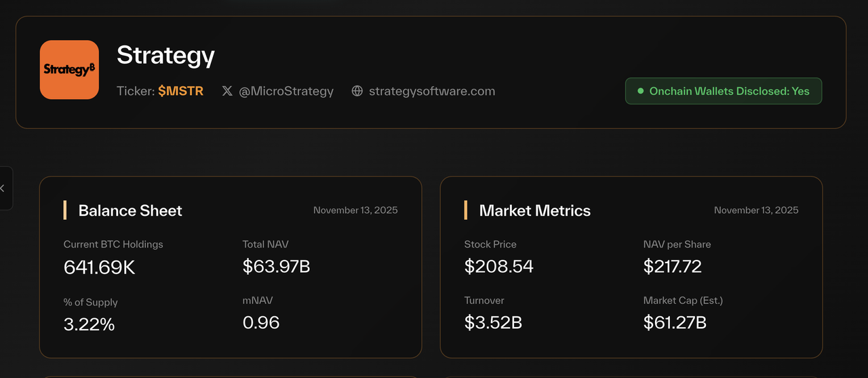Click the globe website icon

tap(357, 91)
